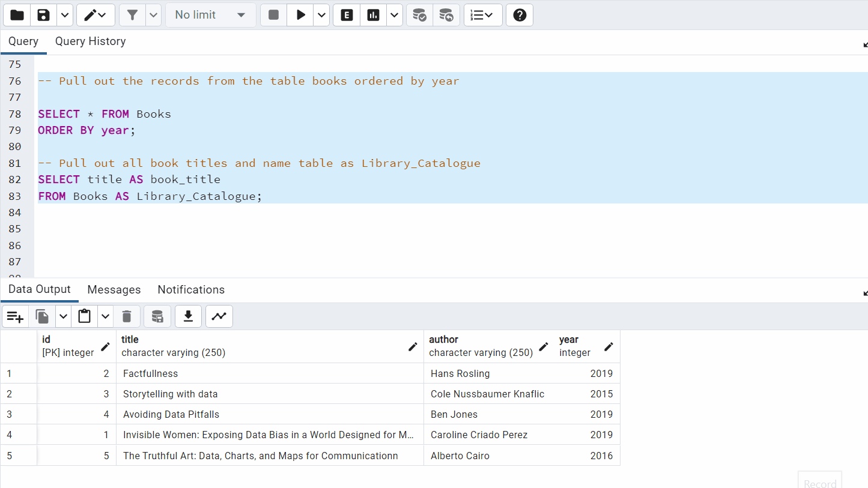Open the Notifications tab
868x488 pixels.
(191, 289)
